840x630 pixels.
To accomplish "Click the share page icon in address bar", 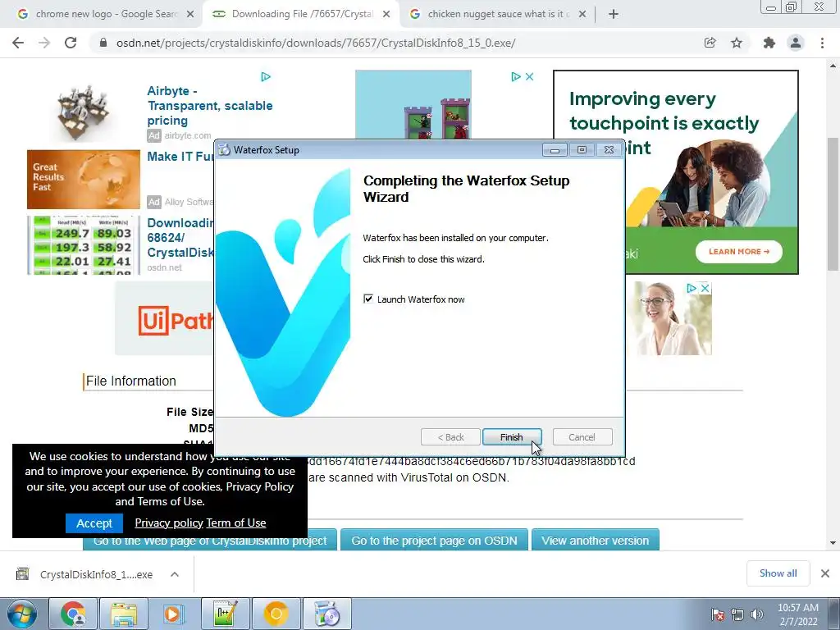I will (x=710, y=43).
